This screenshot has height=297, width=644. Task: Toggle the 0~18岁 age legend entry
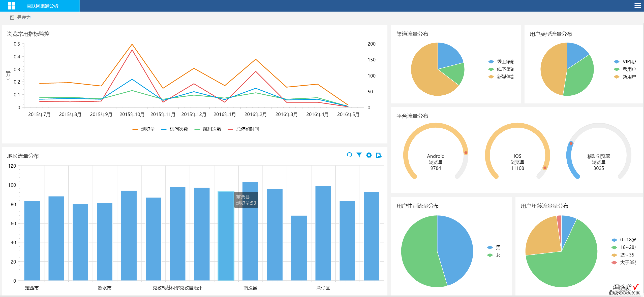pyautogui.click(x=624, y=240)
